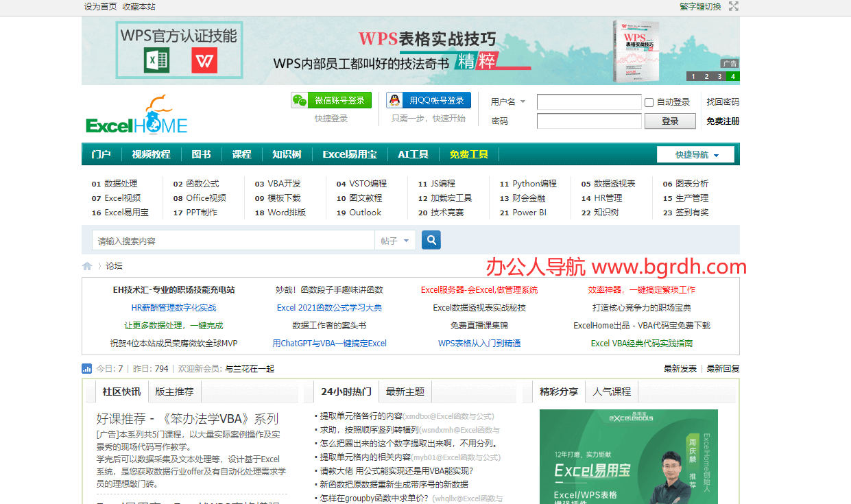This screenshot has width=851, height=504.
Task: Open the 帖子 search scope dropdown
Action: coord(396,240)
